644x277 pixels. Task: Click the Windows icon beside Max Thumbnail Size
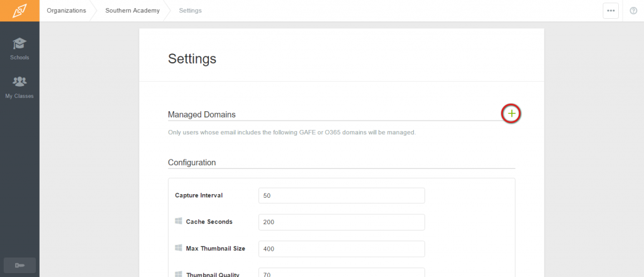tap(179, 248)
